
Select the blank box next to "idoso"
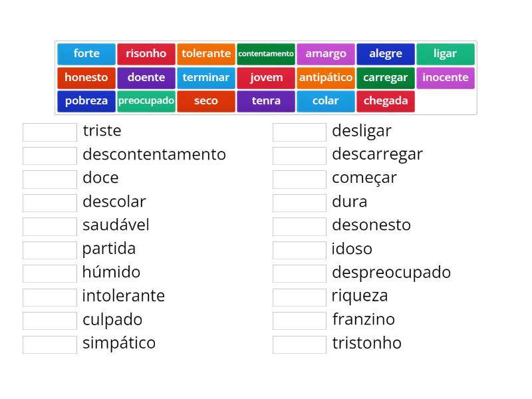coord(299,250)
